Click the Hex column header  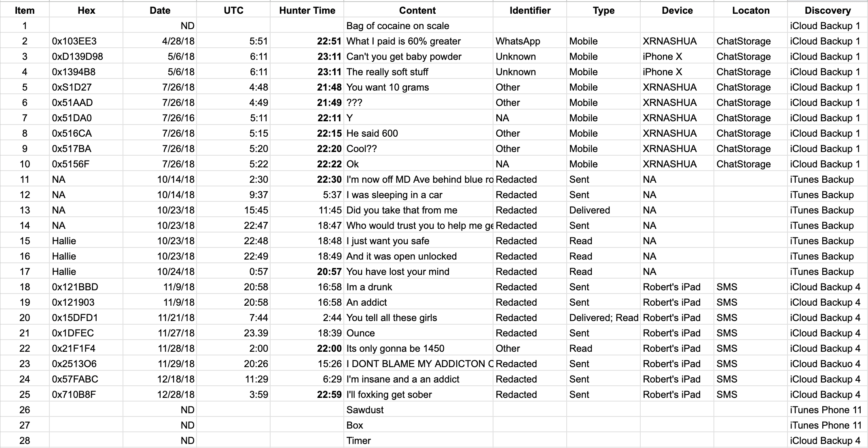86,11
